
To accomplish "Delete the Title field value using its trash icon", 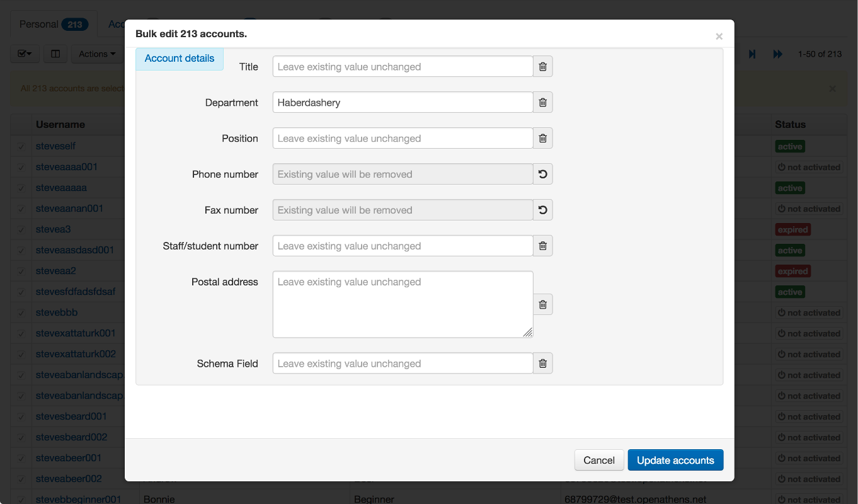I will click(542, 66).
